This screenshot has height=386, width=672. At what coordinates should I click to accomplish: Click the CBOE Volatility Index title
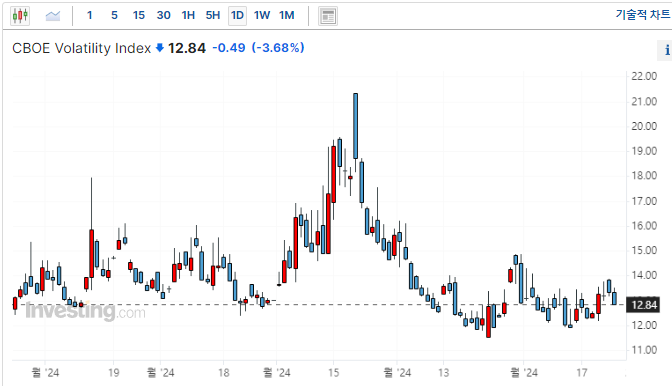(81, 48)
